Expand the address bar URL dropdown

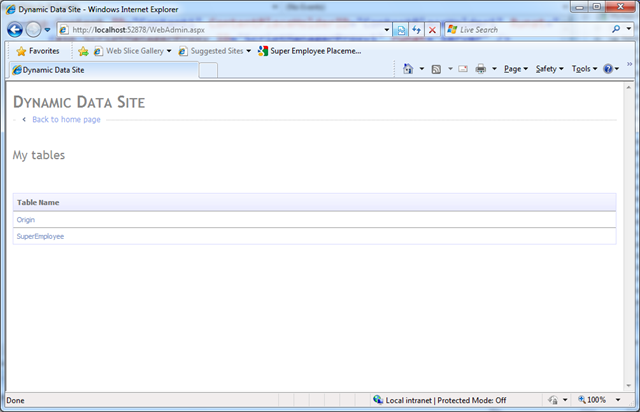click(387, 30)
